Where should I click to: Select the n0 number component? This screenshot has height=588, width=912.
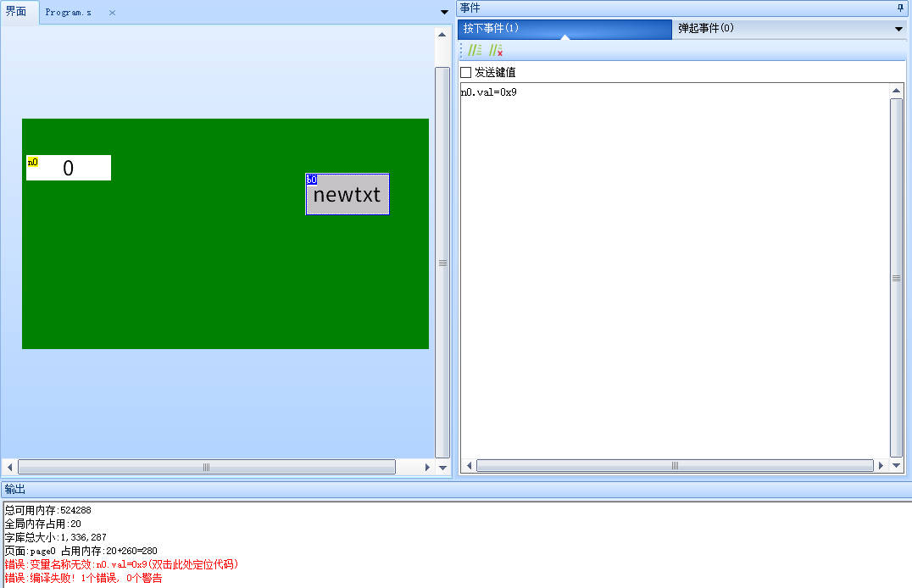[x=69, y=168]
